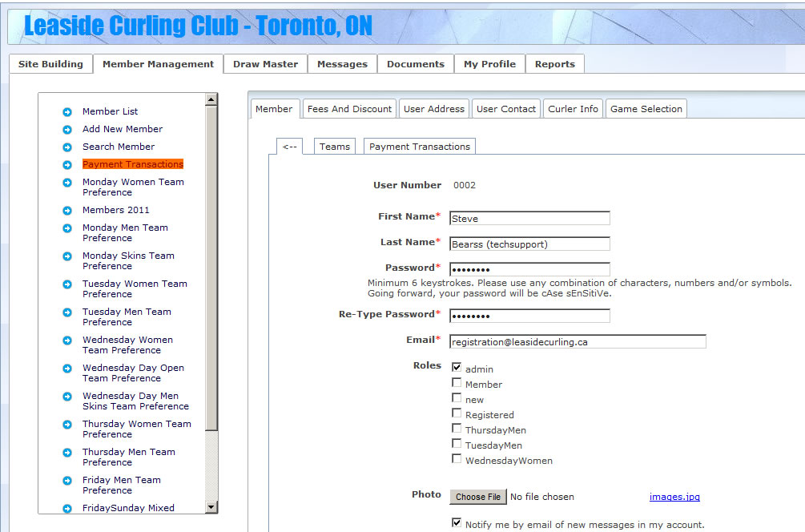The height and width of the screenshot is (532, 805).
Task: Enable the TuesdayMen role checkbox
Action: (457, 443)
